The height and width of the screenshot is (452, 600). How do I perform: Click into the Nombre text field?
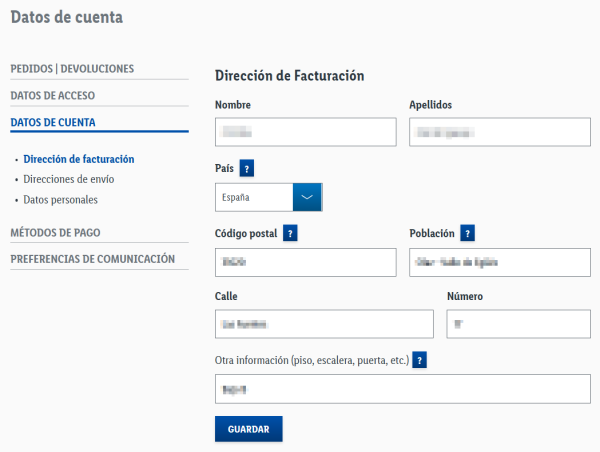point(306,132)
